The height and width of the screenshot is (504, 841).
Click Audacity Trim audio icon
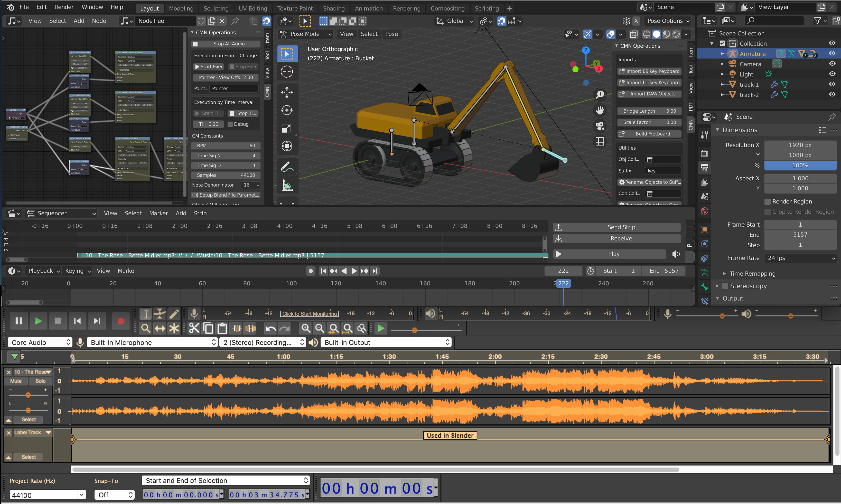237,328
